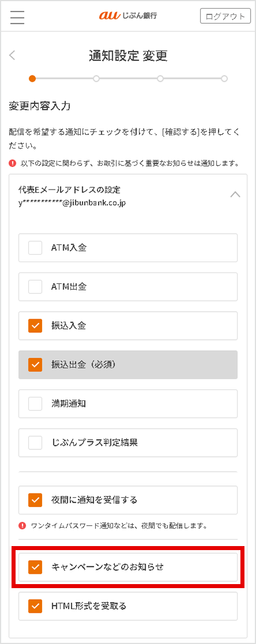Enable the ATM出金 checkbox

tap(35, 287)
